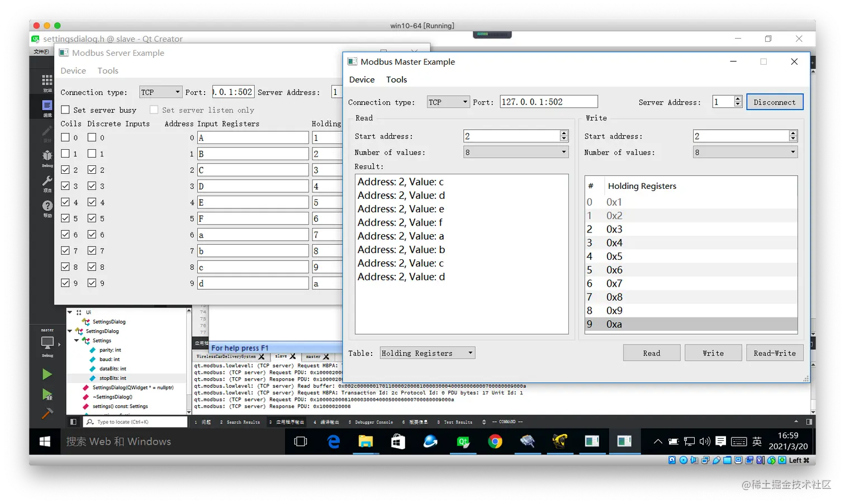Viewport: 845px width, 504px height.
Task: Open Help mode in Qt Creator sidebar
Action: point(48,202)
